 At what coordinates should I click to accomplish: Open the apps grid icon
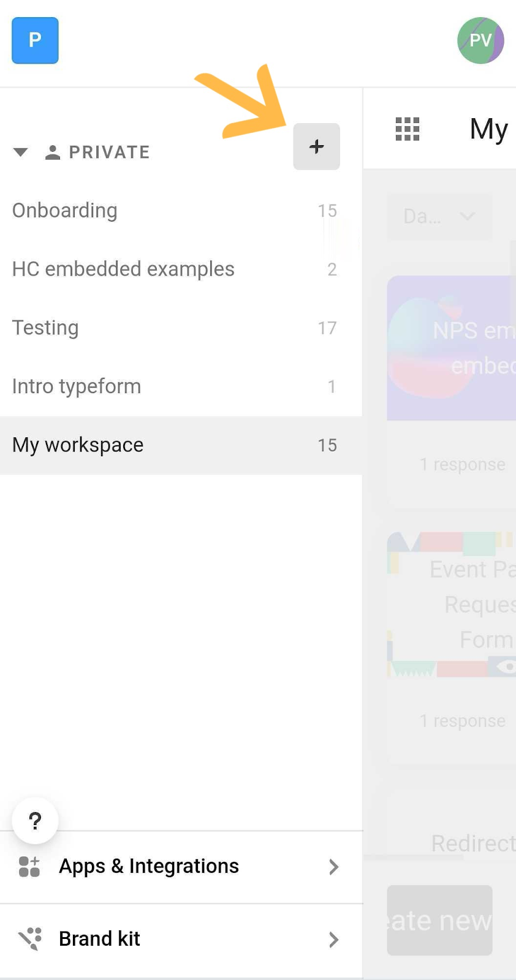tap(408, 129)
